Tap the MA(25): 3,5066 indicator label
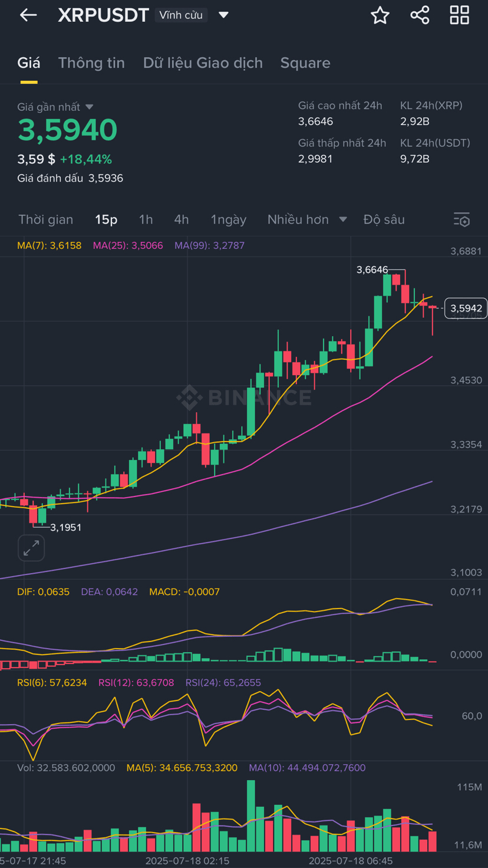Viewport: 488px width, 868px height. click(128, 245)
